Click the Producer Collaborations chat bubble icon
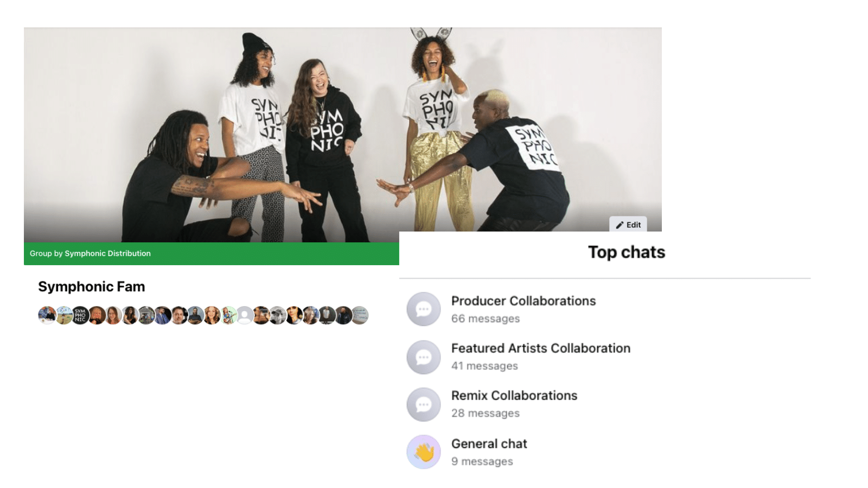The image size is (868, 488). (424, 309)
